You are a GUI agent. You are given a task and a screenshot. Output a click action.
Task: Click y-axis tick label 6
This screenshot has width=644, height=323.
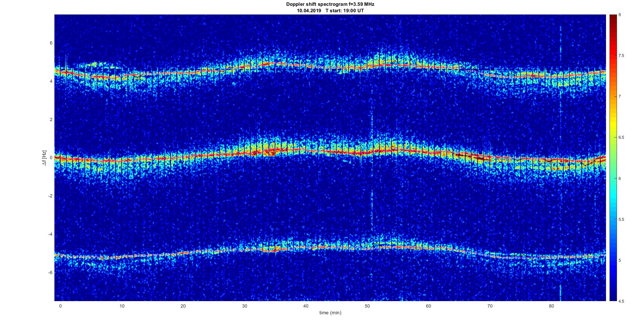pyautogui.click(x=51, y=43)
